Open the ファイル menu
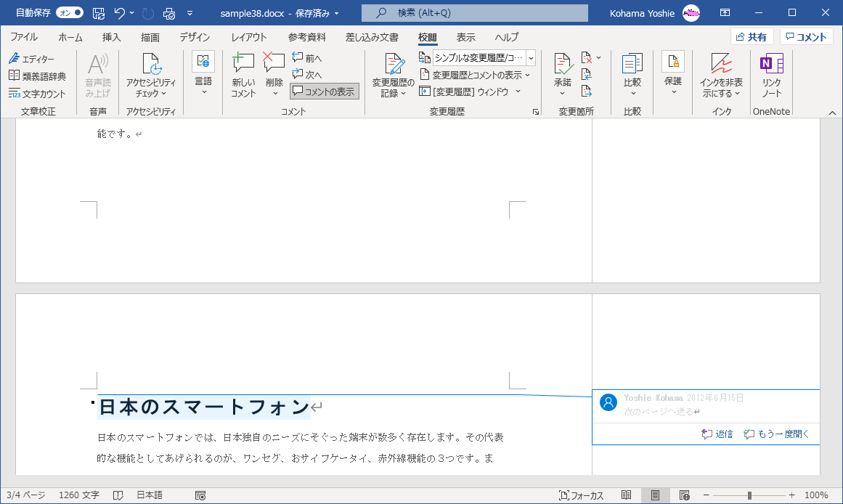This screenshot has width=843, height=504. point(24,37)
